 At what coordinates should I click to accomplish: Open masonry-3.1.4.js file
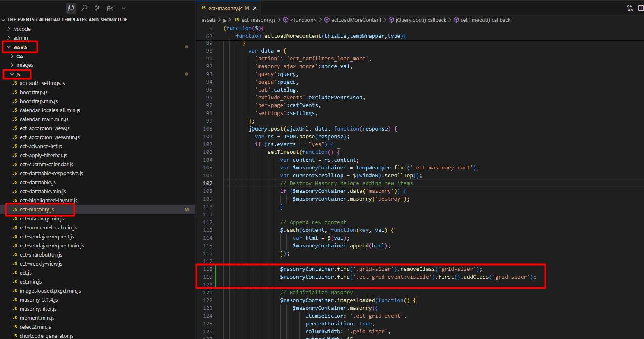click(39, 300)
